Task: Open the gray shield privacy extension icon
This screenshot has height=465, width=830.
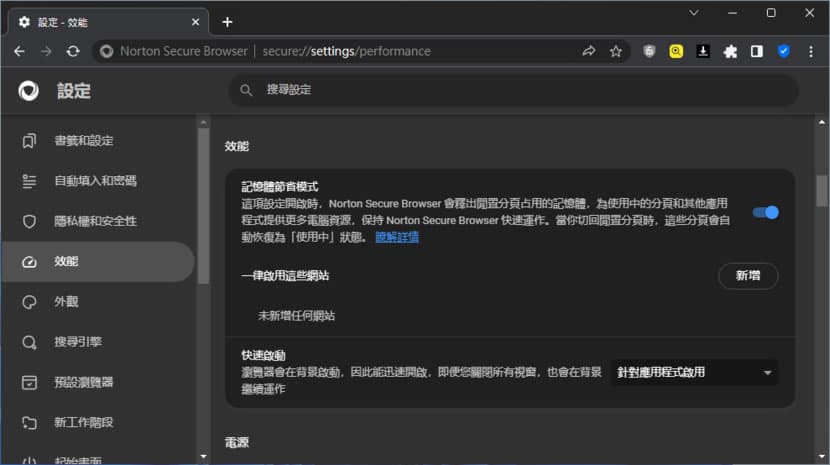Action: [x=649, y=51]
